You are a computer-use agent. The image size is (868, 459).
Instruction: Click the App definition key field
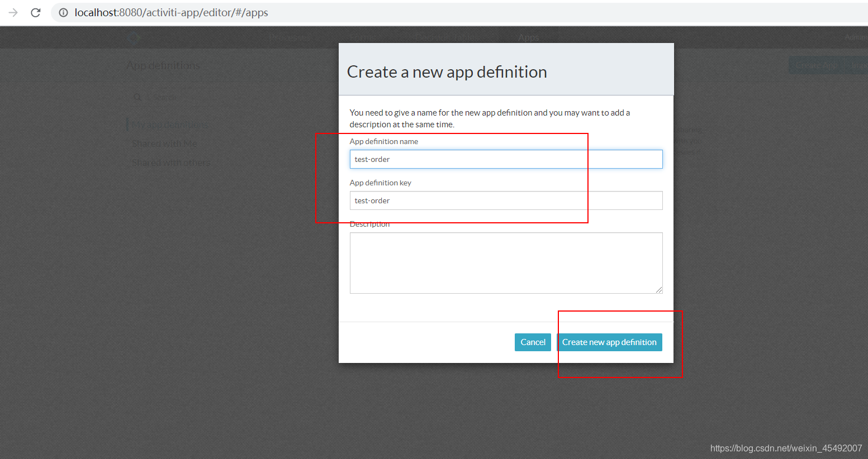pos(506,200)
